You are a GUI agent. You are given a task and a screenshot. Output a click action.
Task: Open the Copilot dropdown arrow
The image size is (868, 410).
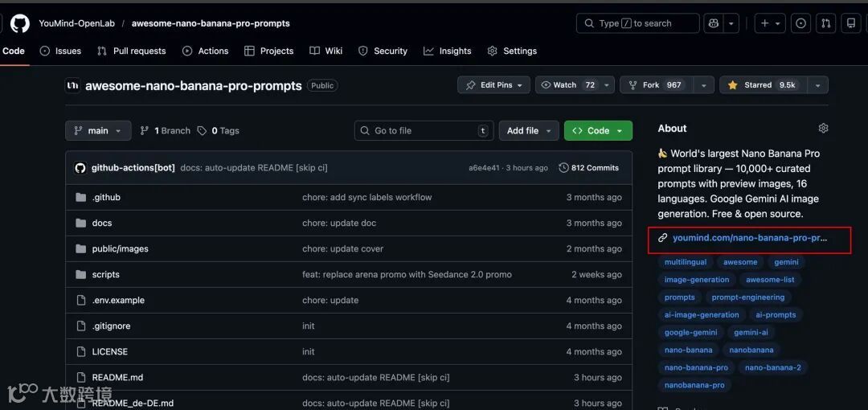click(x=731, y=23)
